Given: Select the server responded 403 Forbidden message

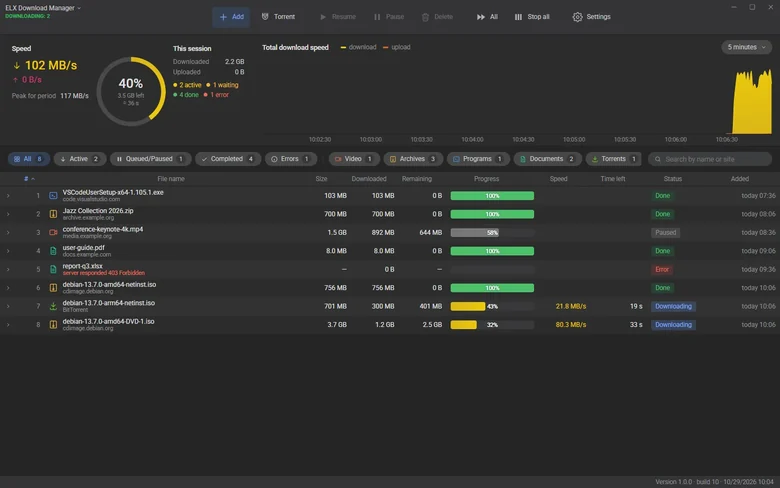Looking at the screenshot, I should point(103,273).
